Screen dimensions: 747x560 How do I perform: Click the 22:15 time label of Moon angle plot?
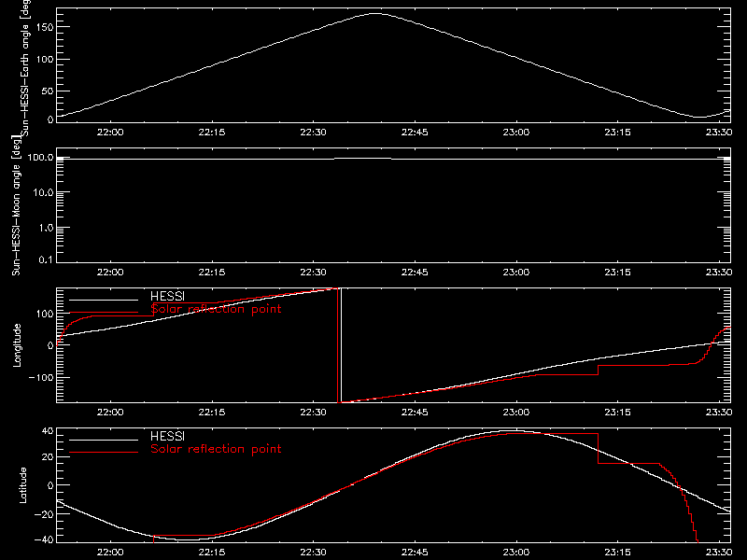tap(212, 273)
